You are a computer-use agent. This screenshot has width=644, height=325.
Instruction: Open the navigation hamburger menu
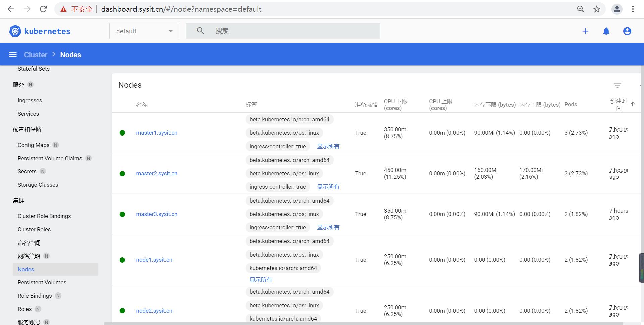point(13,54)
